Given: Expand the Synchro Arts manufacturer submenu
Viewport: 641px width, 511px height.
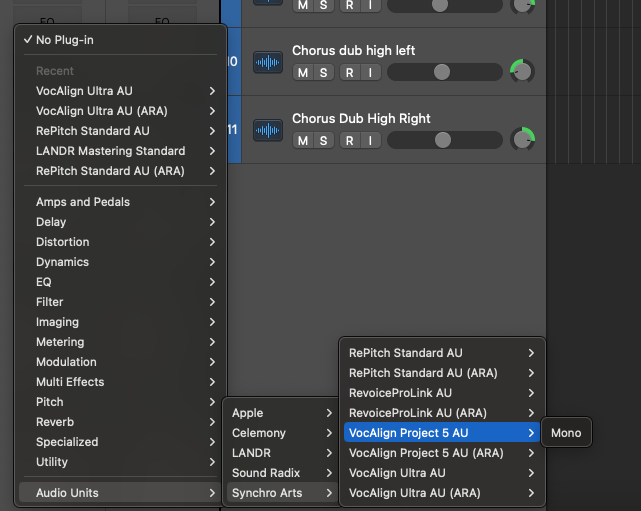Looking at the screenshot, I should (282, 492).
